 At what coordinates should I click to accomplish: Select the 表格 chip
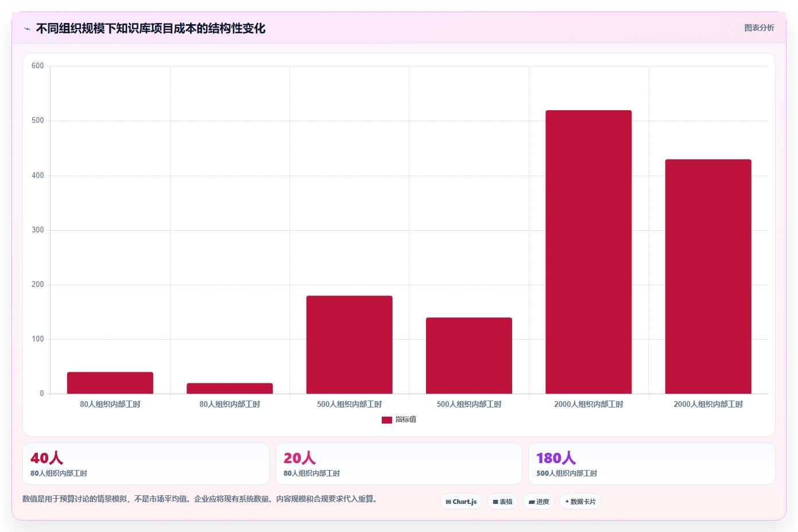(x=502, y=502)
